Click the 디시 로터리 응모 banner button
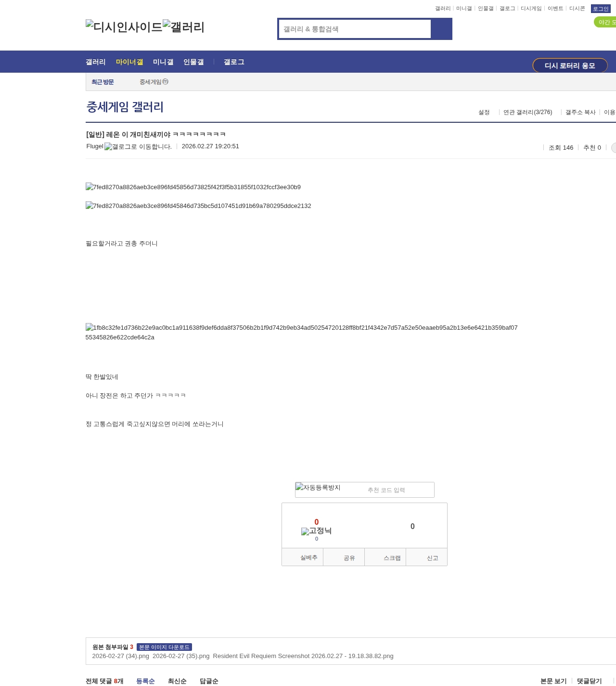This screenshot has height=686, width=616. pyautogui.click(x=570, y=65)
